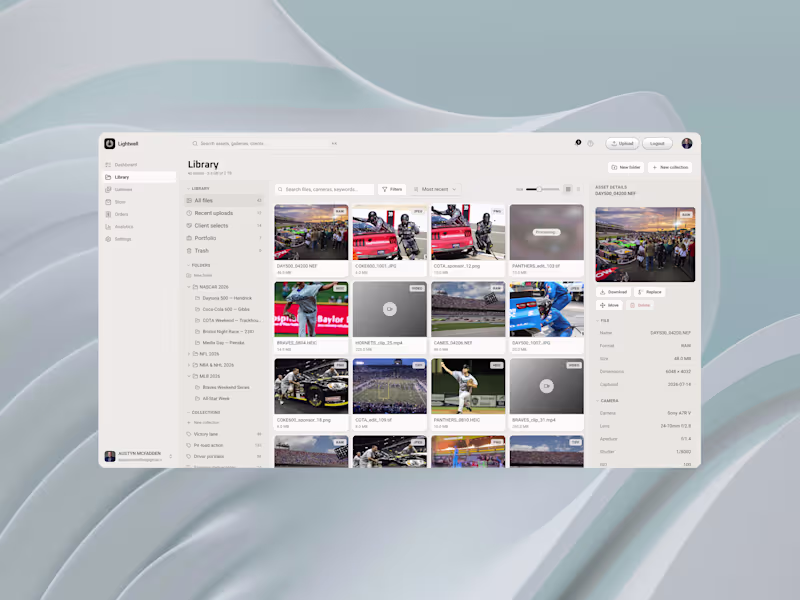Open the help question-mark icon
The width and height of the screenshot is (800, 600).
tap(590, 144)
